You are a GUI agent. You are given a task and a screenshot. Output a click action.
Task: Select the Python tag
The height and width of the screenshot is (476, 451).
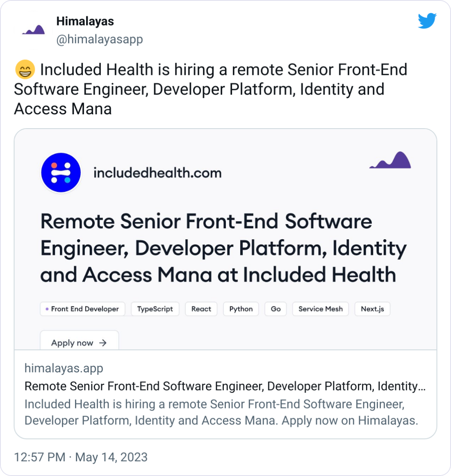coord(241,309)
